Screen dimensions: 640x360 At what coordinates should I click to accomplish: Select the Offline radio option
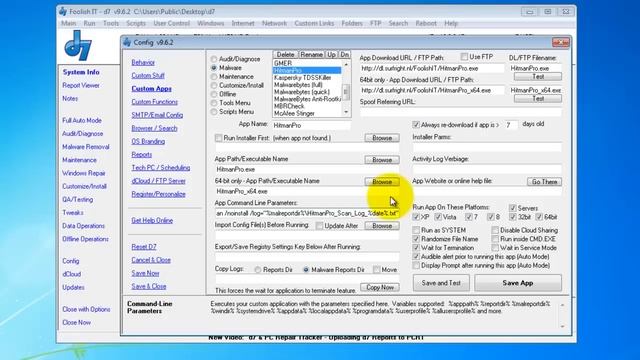(x=214, y=94)
